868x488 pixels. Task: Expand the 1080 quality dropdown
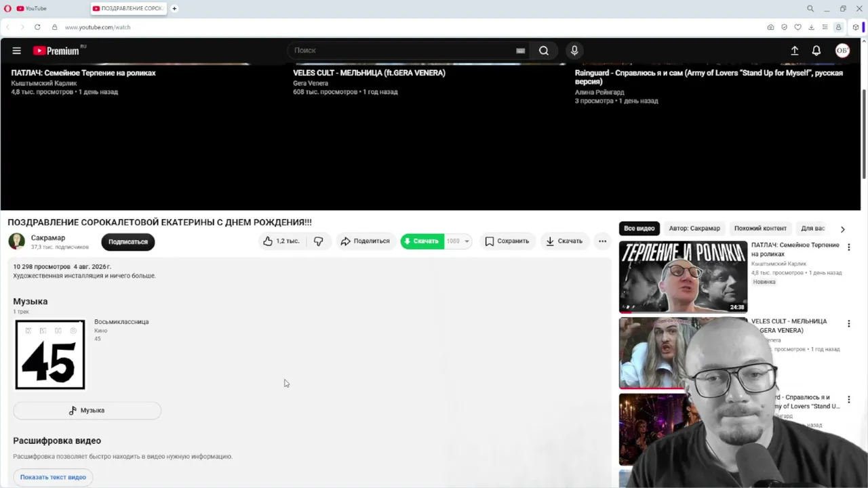(x=458, y=241)
